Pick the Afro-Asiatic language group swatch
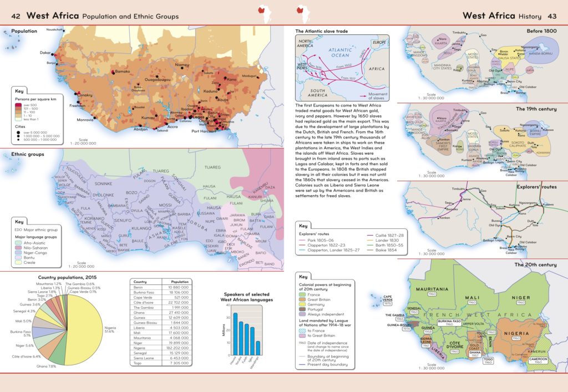 pos(18,243)
